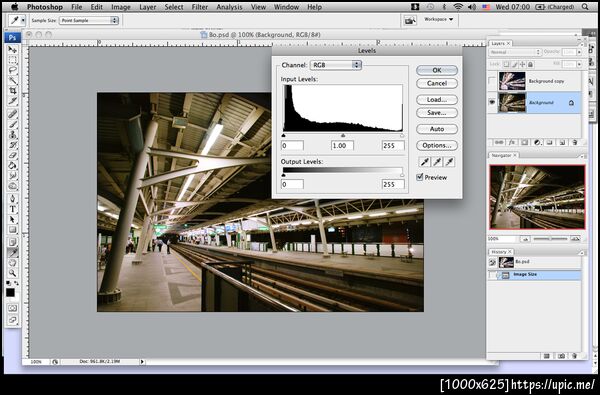The height and width of the screenshot is (395, 600).
Task: Select the Magic Wand tool
Action: tap(13, 80)
